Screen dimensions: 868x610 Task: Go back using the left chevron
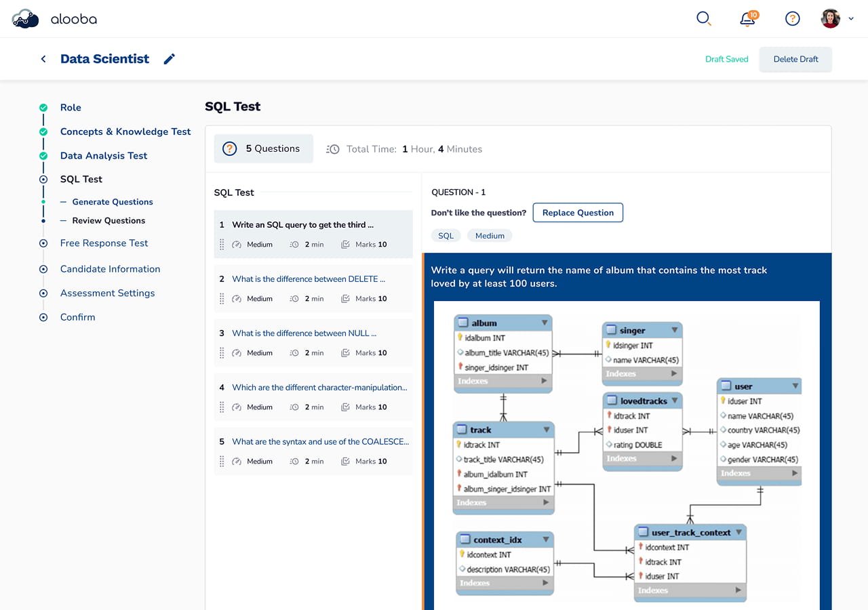pos(43,59)
